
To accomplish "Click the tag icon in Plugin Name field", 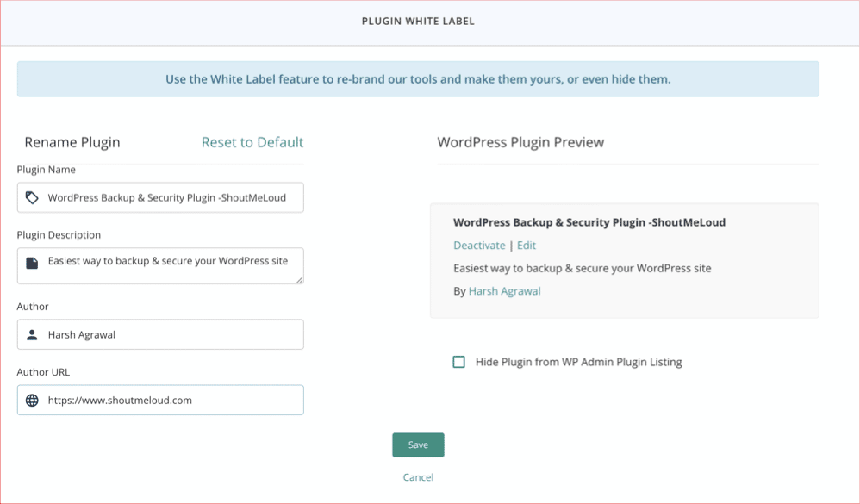I will [32, 198].
